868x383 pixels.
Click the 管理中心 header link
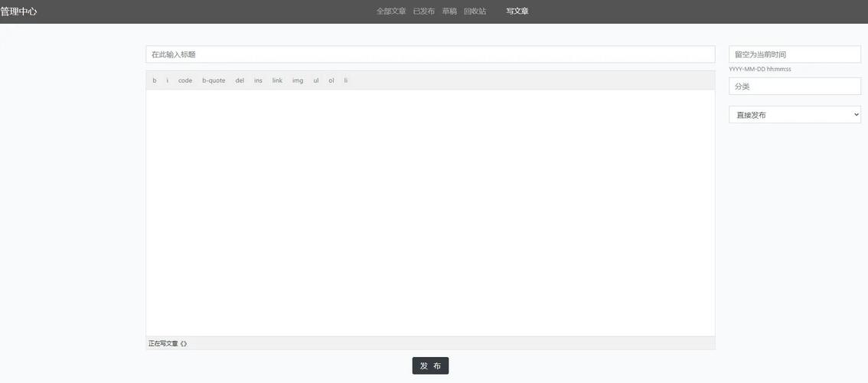pos(19,11)
